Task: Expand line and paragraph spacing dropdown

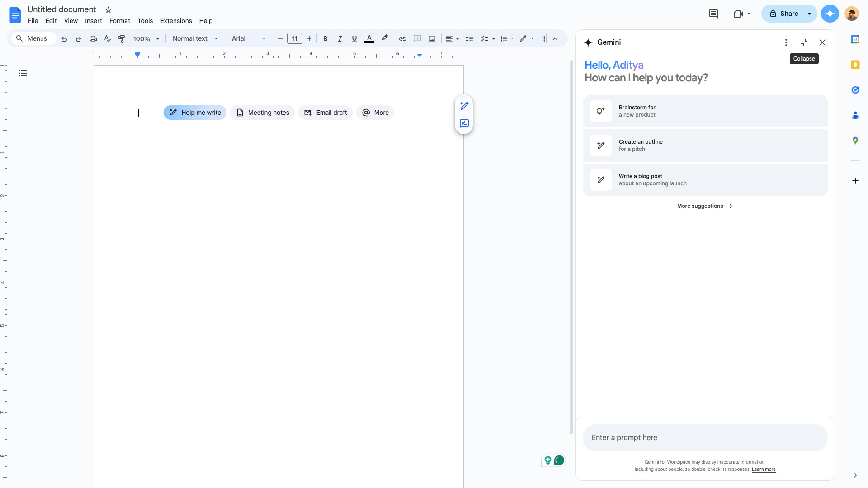Action: (x=469, y=39)
